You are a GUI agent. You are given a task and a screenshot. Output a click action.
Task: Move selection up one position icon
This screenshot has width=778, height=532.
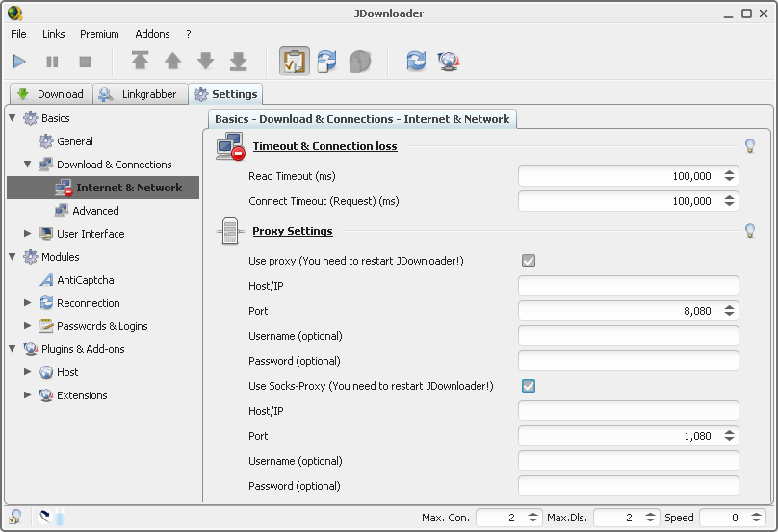(172, 61)
